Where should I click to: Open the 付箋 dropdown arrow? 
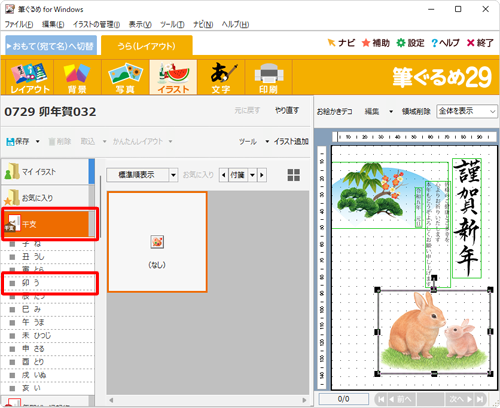coord(252,175)
